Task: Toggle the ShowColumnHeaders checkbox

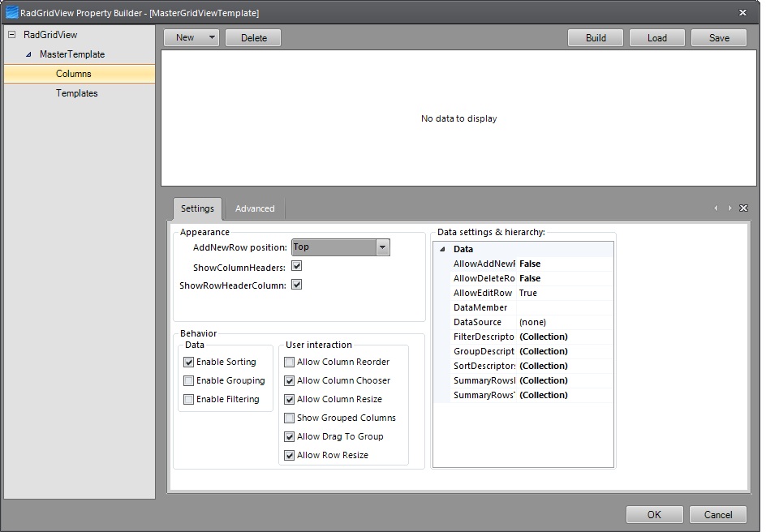Action: [x=296, y=266]
